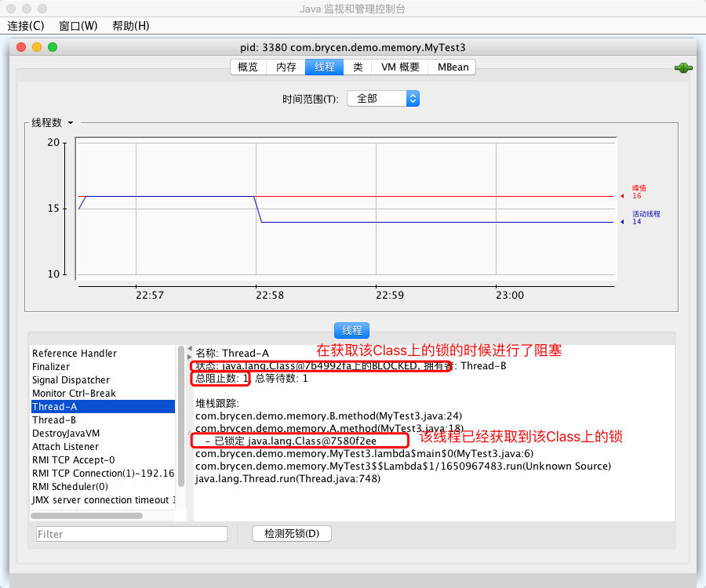This screenshot has height=588, width=706.
Task: Switch to the 类 tab
Action: tap(358, 67)
